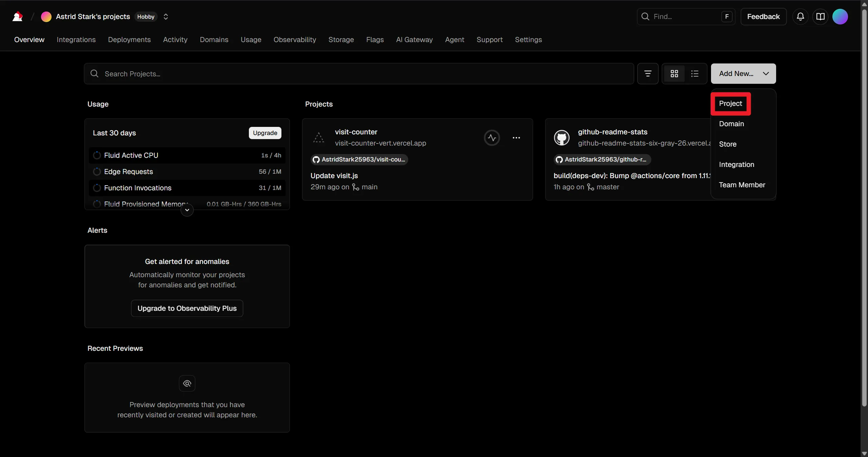This screenshot has width=868, height=457.
Task: Expand the usage list chevron
Action: (x=187, y=210)
